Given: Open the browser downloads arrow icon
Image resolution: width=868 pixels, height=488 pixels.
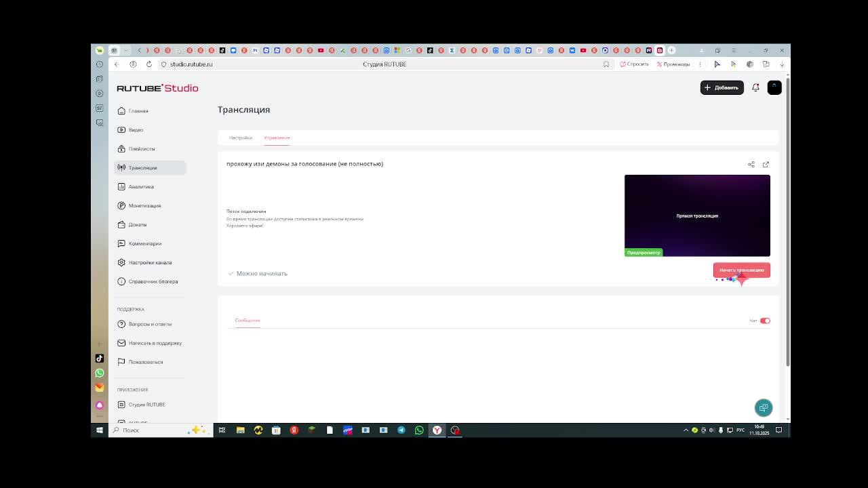Looking at the screenshot, I should click(782, 64).
